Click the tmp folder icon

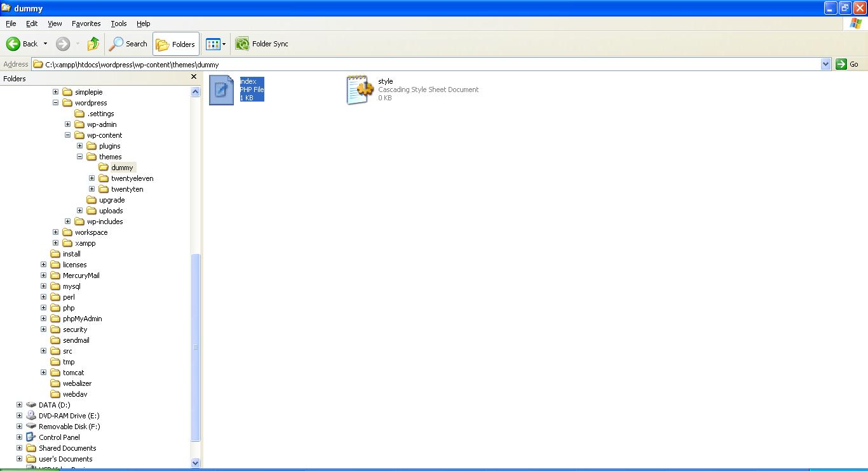click(x=55, y=362)
